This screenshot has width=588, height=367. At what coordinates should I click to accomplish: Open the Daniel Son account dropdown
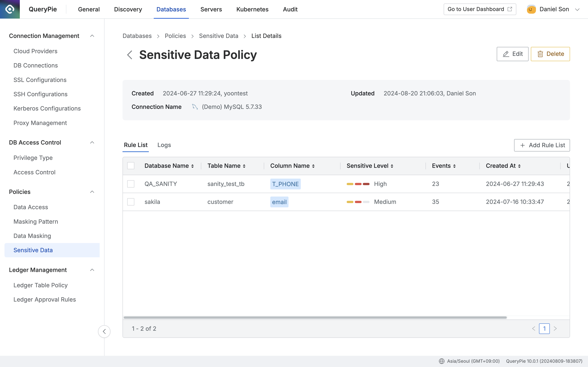click(x=577, y=9)
